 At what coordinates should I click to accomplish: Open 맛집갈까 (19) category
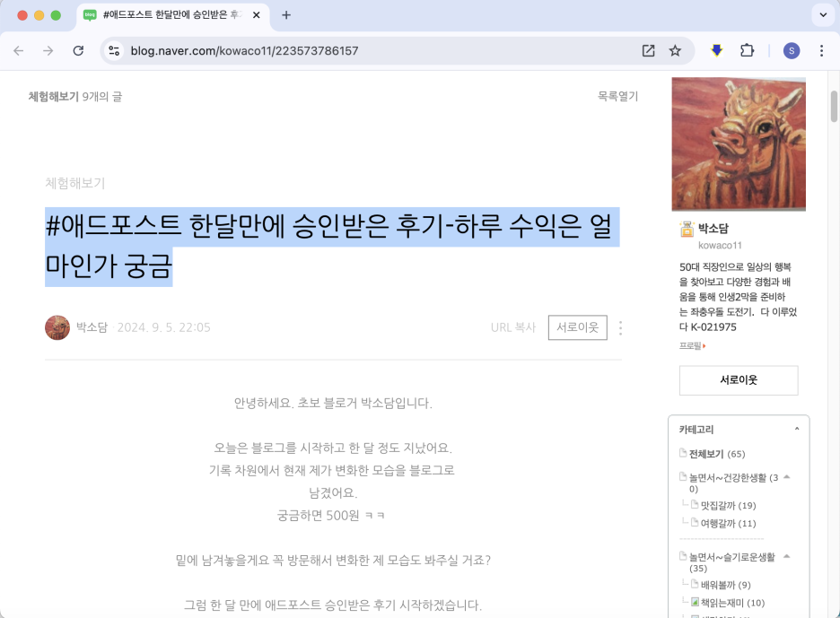click(x=728, y=506)
